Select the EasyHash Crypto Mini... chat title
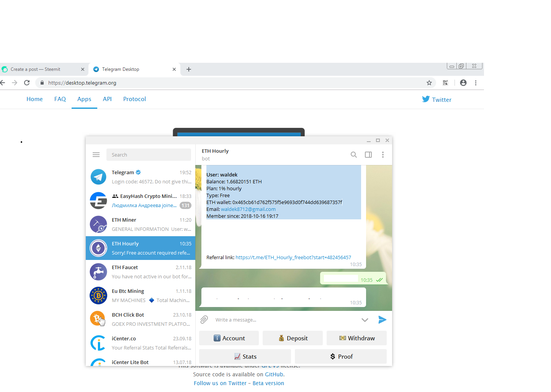This screenshot has width=551, height=392. click(149, 196)
